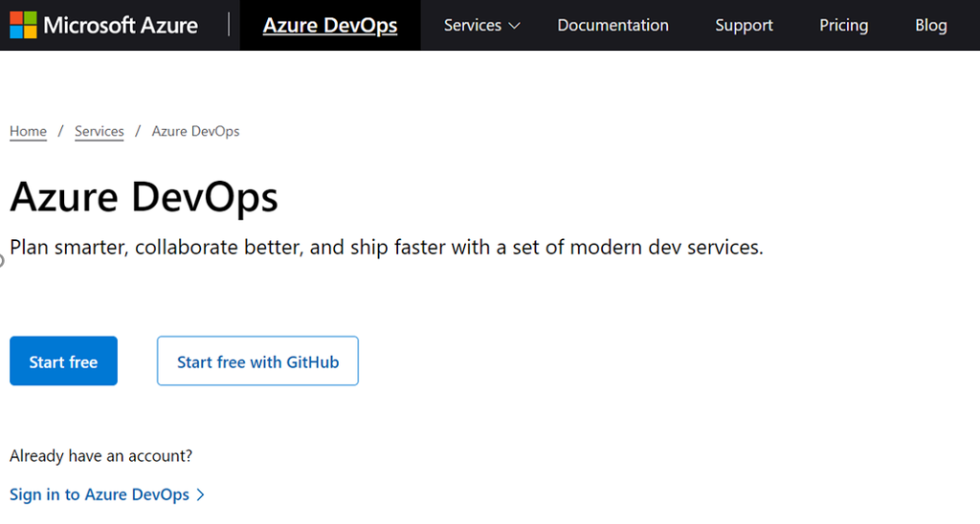Click the small circle at the left edge
Image resolution: width=980 pixels, height=524 pixels.
pyautogui.click(x=2, y=260)
